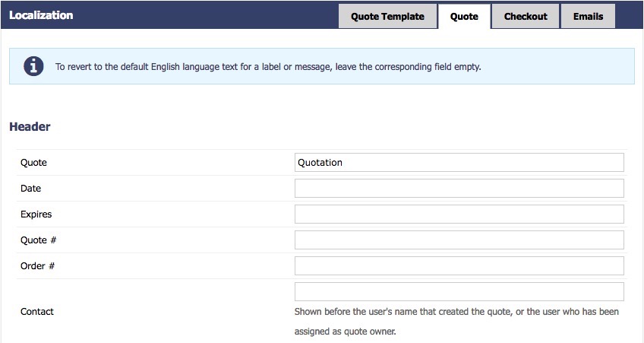
Task: Click the Date label
Action: 31,189
